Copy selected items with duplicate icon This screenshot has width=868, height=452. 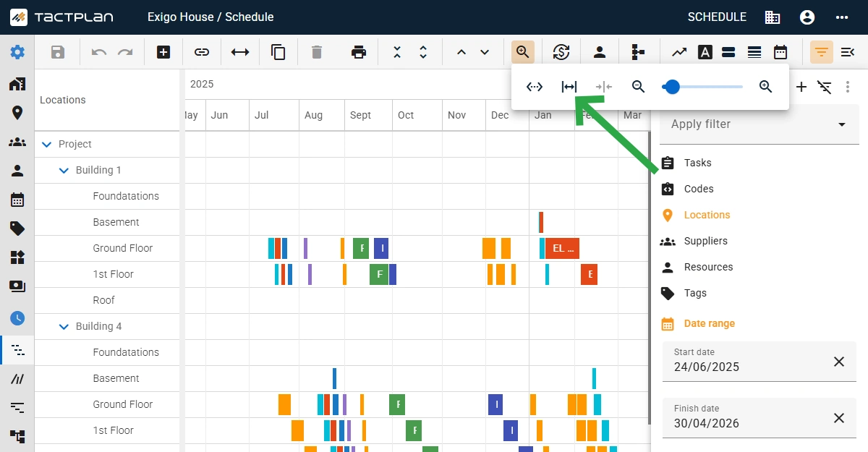pos(278,52)
